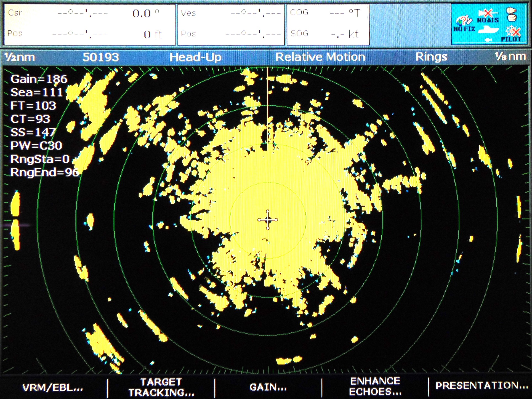Open the TARGET TRACKING menu
The height and width of the screenshot is (399, 532).
[161, 387]
